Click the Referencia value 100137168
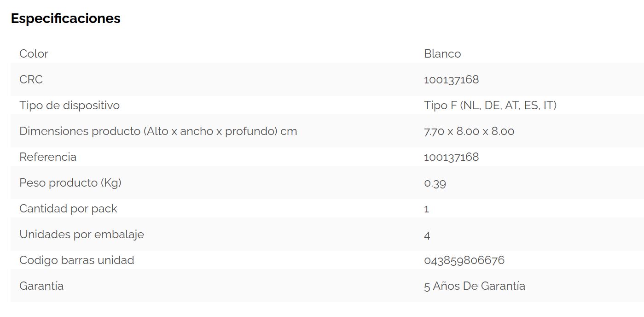Screen dimensions: 644x317 pos(452,157)
